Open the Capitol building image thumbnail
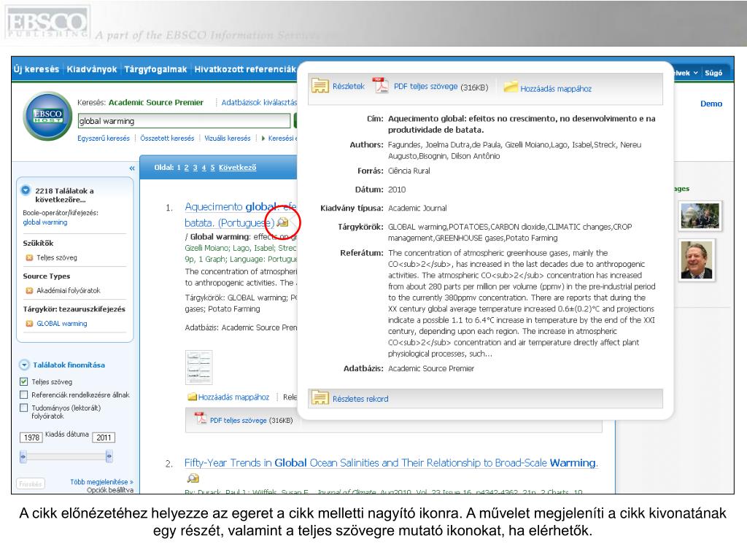The width and height of the screenshot is (747, 560). 700,216
